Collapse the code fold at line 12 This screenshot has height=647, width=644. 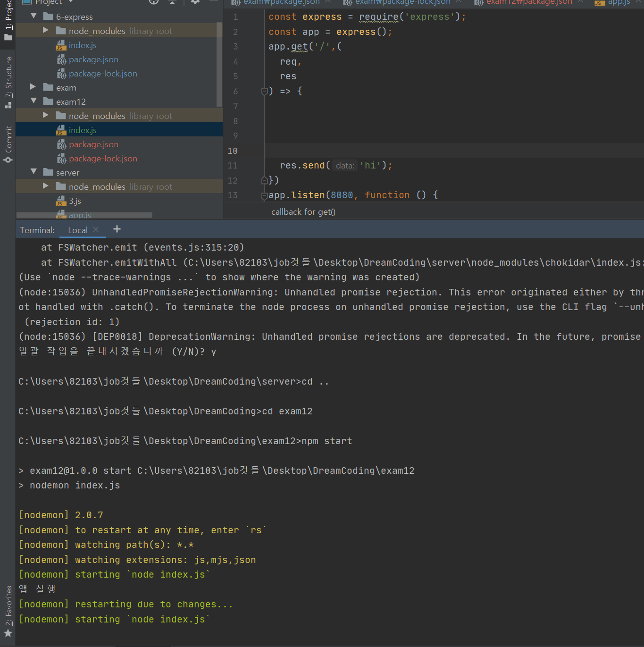(x=265, y=180)
